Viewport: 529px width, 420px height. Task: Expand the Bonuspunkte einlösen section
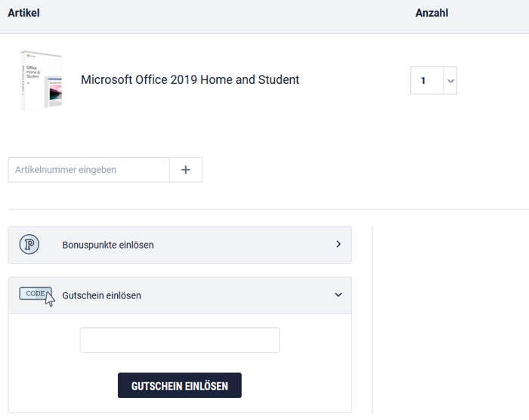180,245
